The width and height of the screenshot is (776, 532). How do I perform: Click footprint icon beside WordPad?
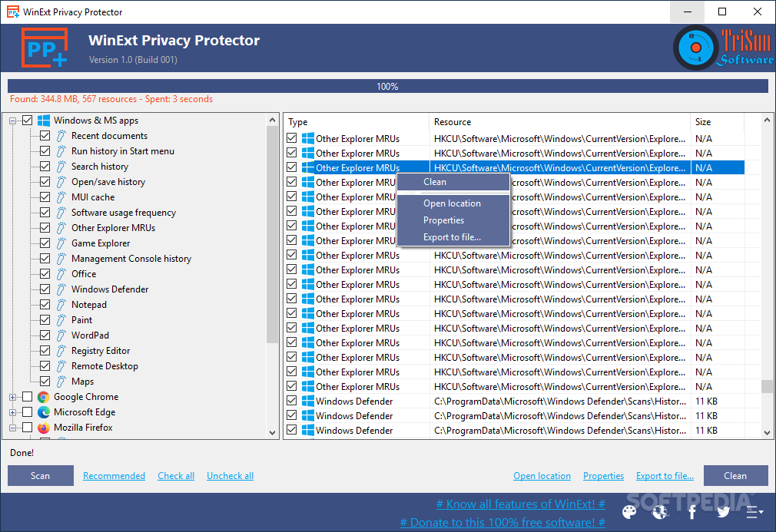[x=61, y=335]
